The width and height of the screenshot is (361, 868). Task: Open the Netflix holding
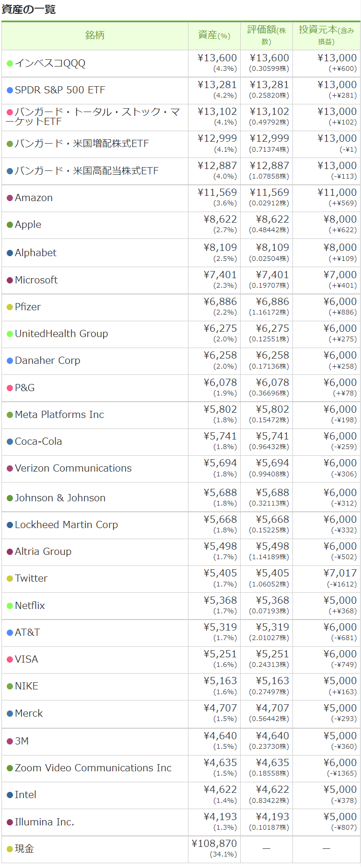coord(30,606)
